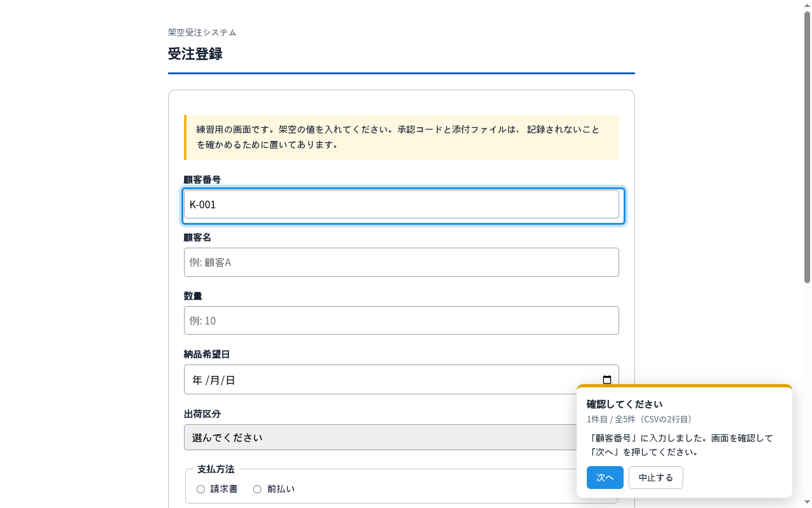Click the 出荷区分 field label
The width and height of the screenshot is (812, 508).
pyautogui.click(x=202, y=414)
